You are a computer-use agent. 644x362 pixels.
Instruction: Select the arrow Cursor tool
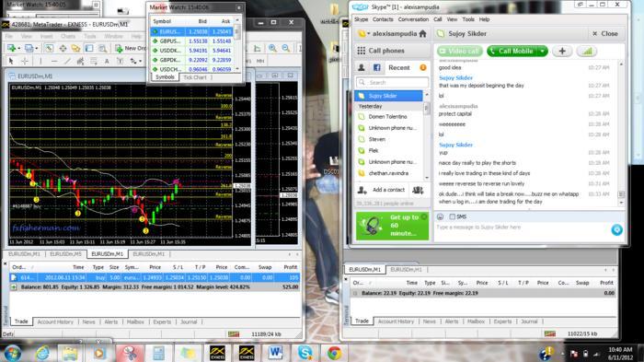click(x=11, y=61)
